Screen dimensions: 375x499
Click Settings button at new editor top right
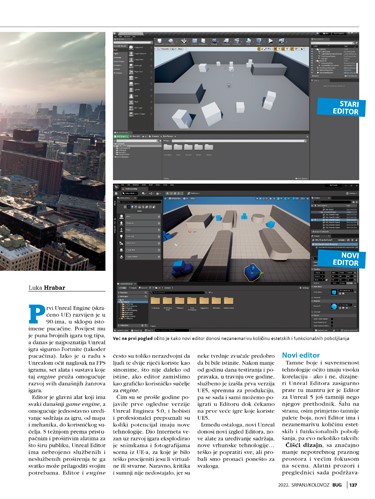(351, 193)
